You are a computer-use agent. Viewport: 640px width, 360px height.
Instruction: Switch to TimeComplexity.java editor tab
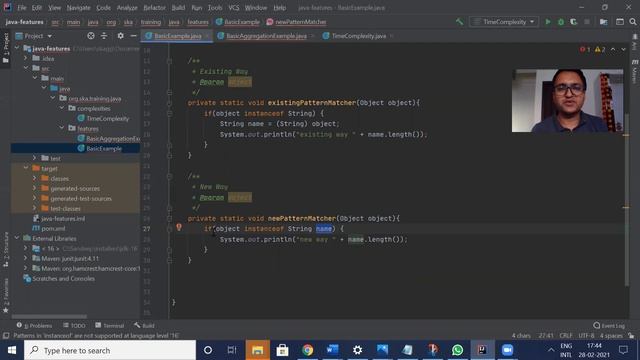pos(359,36)
